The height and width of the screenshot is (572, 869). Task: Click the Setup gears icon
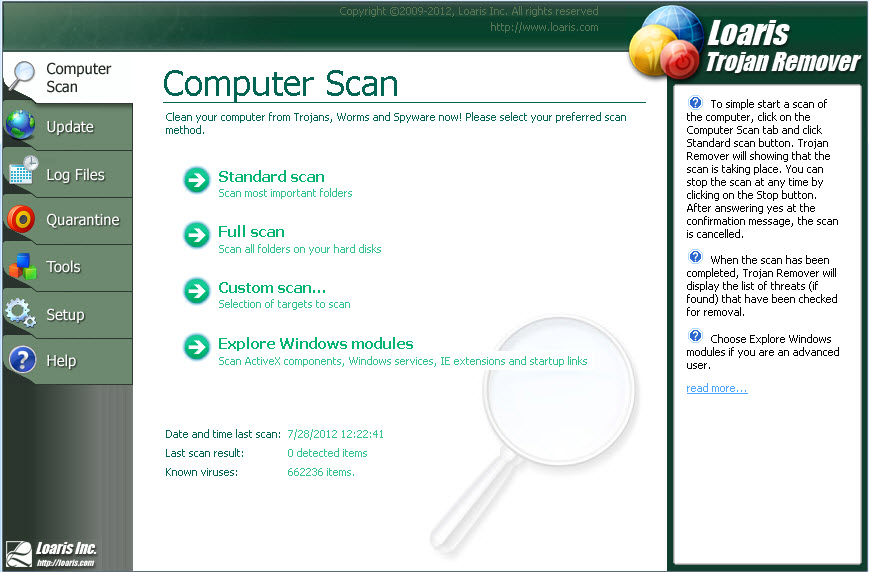tap(21, 313)
